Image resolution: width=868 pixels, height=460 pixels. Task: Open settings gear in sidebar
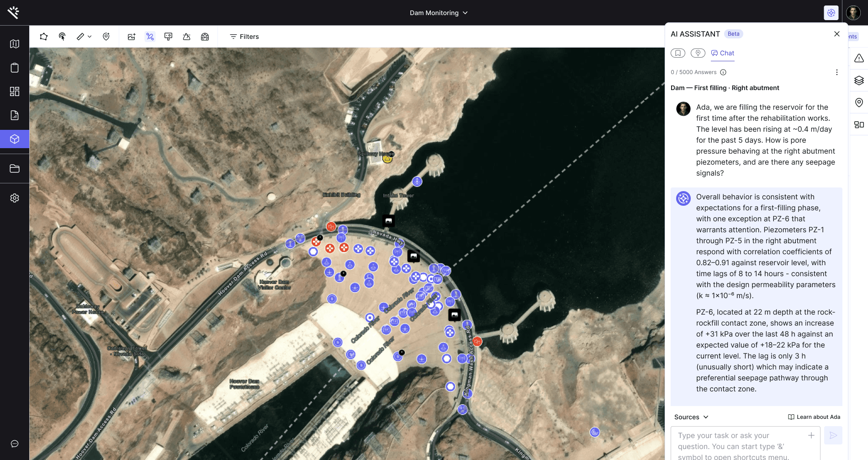click(x=15, y=198)
